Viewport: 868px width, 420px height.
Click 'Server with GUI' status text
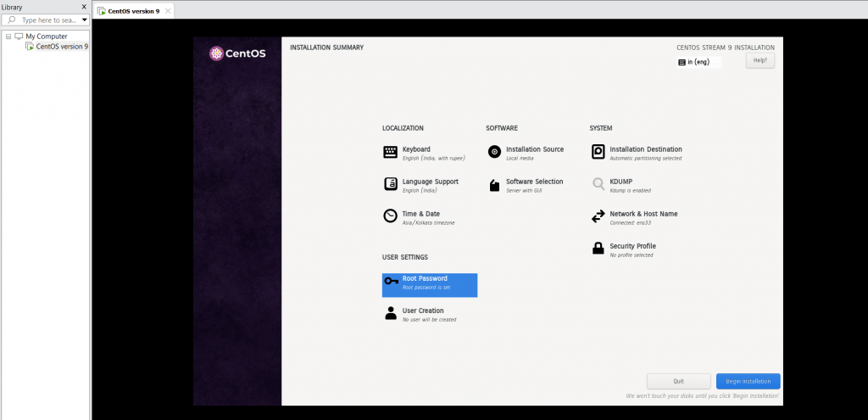[524, 191]
